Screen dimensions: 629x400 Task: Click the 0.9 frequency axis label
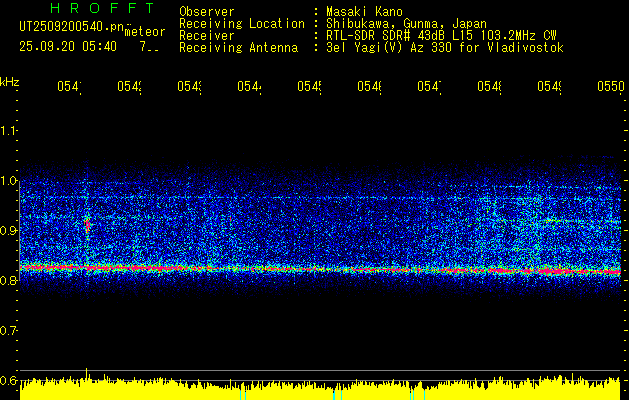[x=8, y=230]
